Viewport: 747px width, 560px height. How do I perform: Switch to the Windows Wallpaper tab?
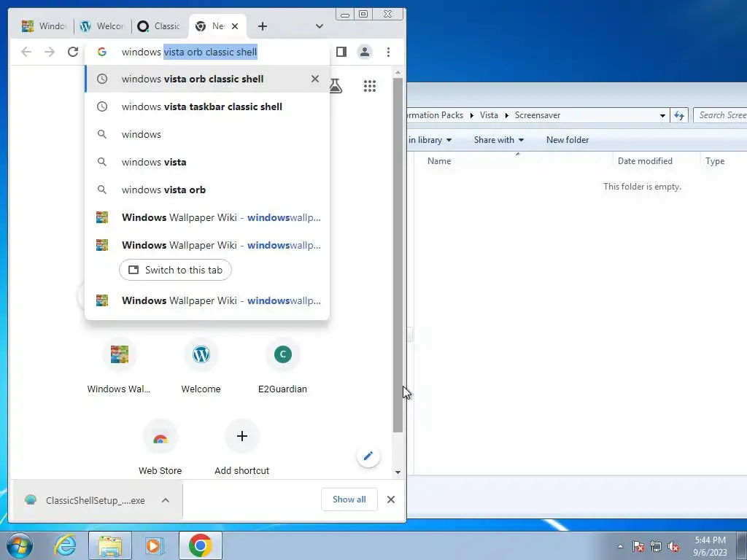click(44, 26)
